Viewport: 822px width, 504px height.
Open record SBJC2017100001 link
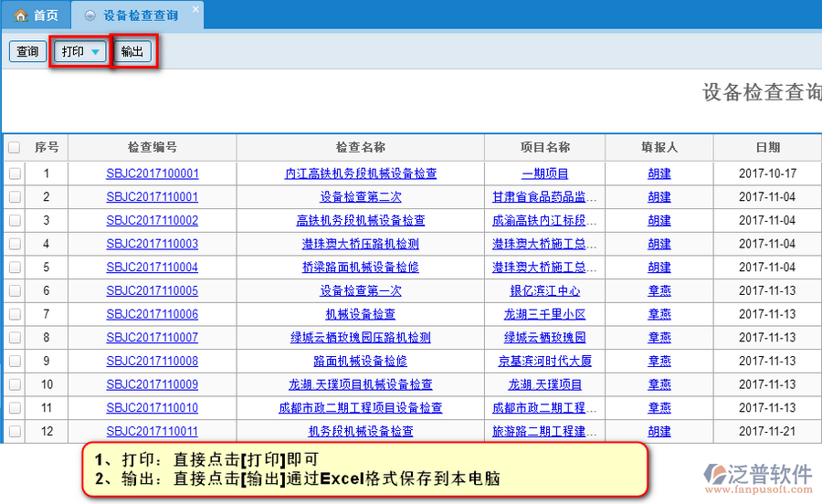[x=152, y=173]
